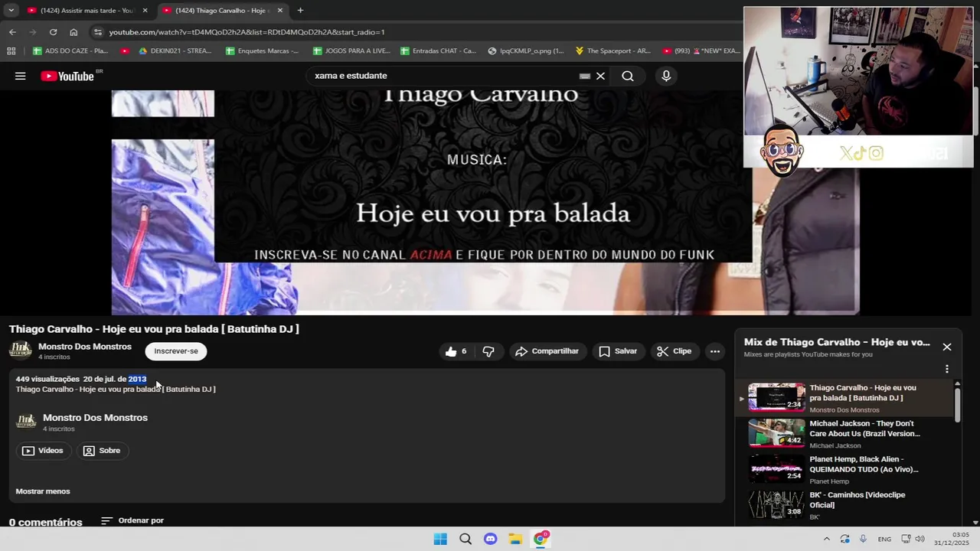Viewport: 980px width, 551px height.
Task: Open channel Sobre info button
Action: 102,451
